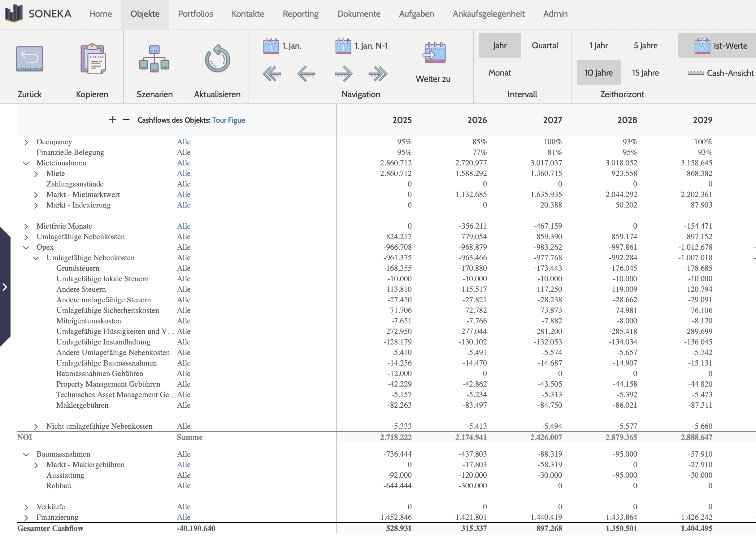This screenshot has width=756, height=539.
Task: Collapse the Opex row
Action: click(x=26, y=248)
